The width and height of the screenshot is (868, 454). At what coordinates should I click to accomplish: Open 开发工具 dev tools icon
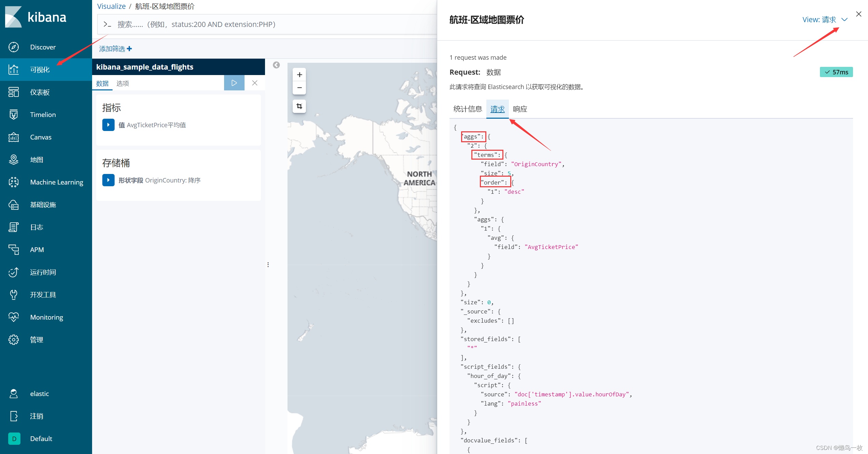point(14,295)
